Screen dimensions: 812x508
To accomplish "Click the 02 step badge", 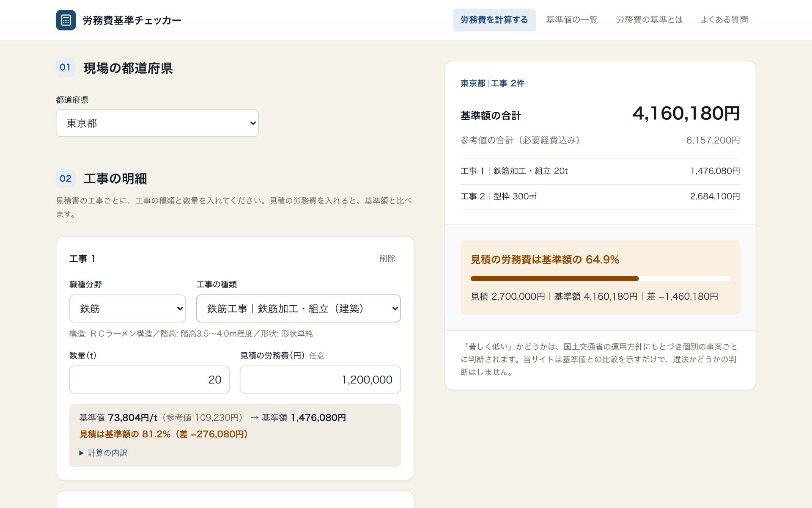I will click(66, 179).
